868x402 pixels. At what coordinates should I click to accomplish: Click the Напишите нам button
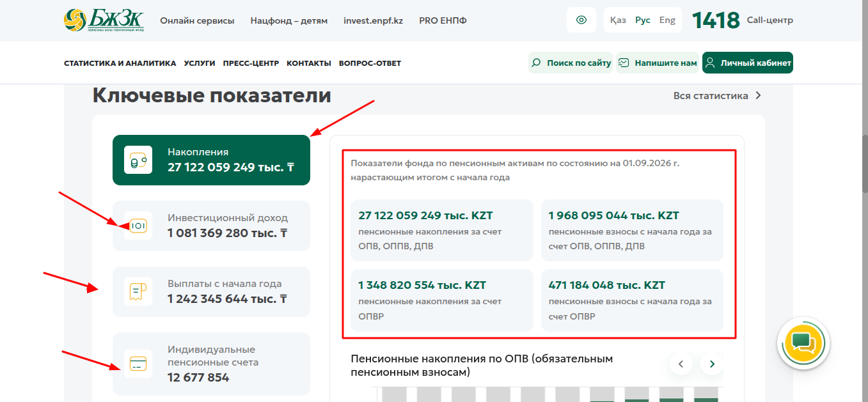tap(658, 63)
